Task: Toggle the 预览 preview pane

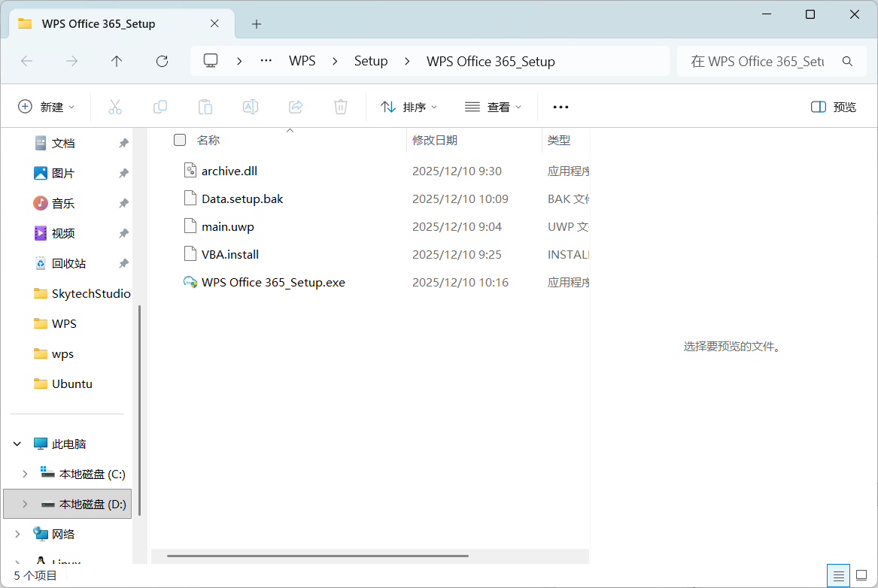Action: point(834,107)
